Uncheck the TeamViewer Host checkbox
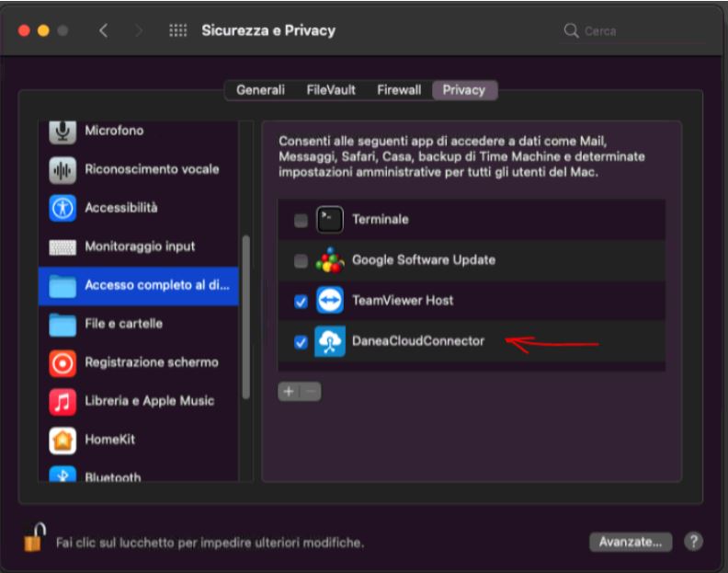The width and height of the screenshot is (728, 573). point(301,302)
